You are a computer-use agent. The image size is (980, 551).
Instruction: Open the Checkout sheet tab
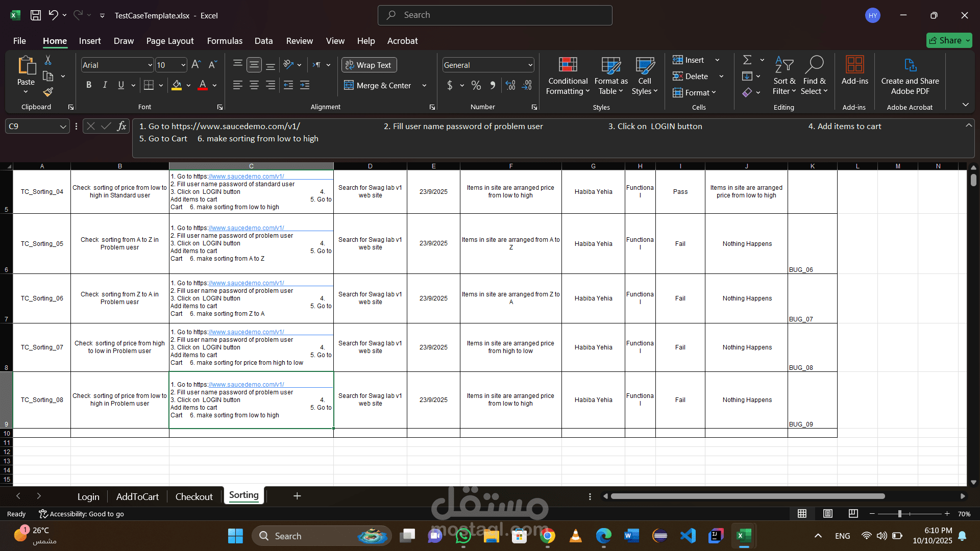(193, 496)
